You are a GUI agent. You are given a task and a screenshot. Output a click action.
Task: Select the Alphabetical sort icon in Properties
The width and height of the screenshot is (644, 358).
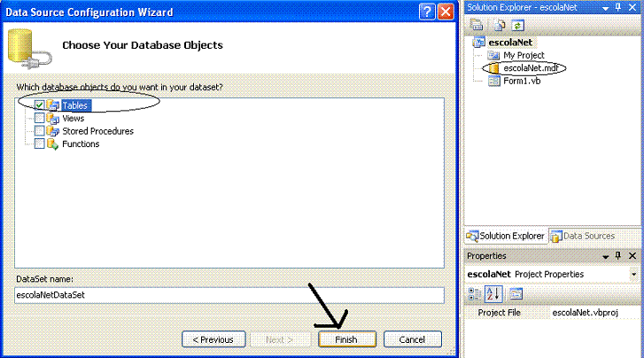[493, 294]
